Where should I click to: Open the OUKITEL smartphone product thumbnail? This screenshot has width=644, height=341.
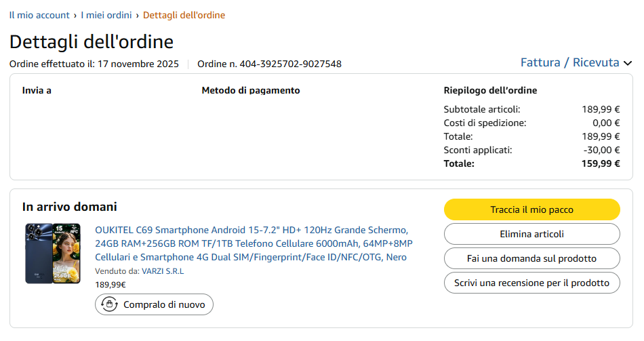pyautogui.click(x=53, y=254)
